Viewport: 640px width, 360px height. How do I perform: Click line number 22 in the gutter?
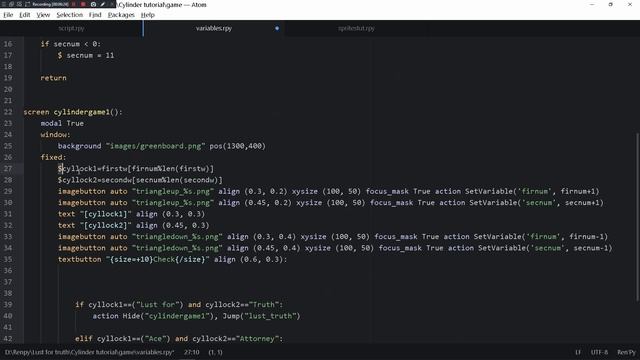8,112
